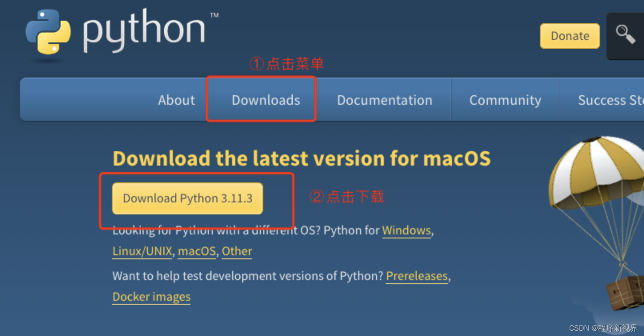This screenshot has width=644, height=336.
Task: Open the Documentation menu
Action: 385,100
